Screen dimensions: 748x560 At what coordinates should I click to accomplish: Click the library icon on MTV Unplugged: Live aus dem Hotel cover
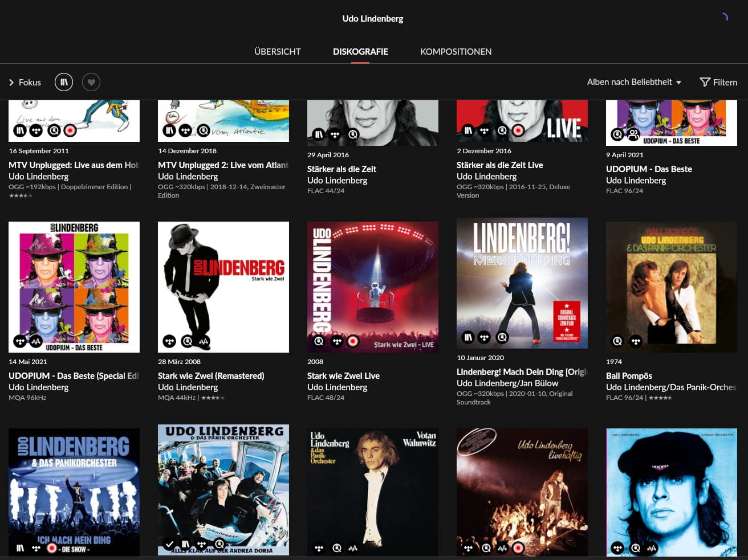click(20, 130)
